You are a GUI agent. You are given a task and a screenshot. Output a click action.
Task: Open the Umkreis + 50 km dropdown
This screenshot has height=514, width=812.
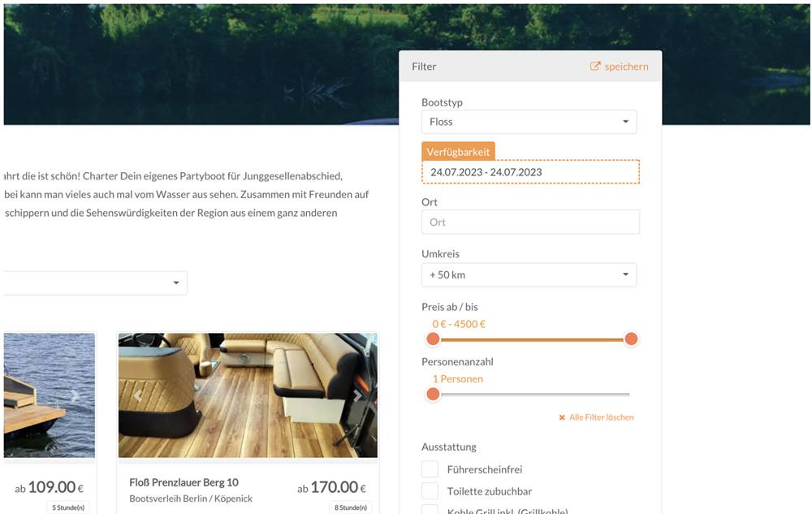click(x=529, y=274)
